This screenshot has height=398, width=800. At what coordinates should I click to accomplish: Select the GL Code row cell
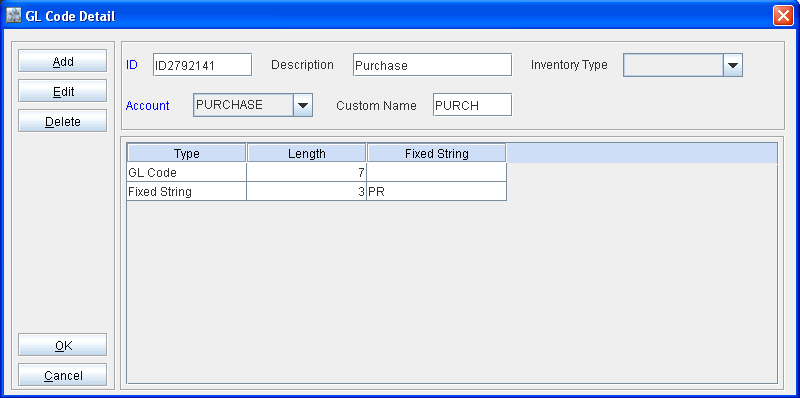187,172
